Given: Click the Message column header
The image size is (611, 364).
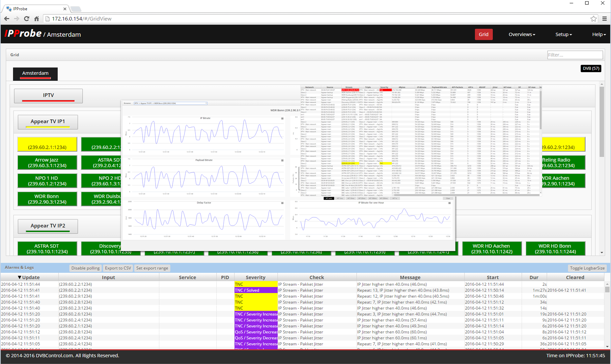Looking at the screenshot, I should pyautogui.click(x=410, y=277).
